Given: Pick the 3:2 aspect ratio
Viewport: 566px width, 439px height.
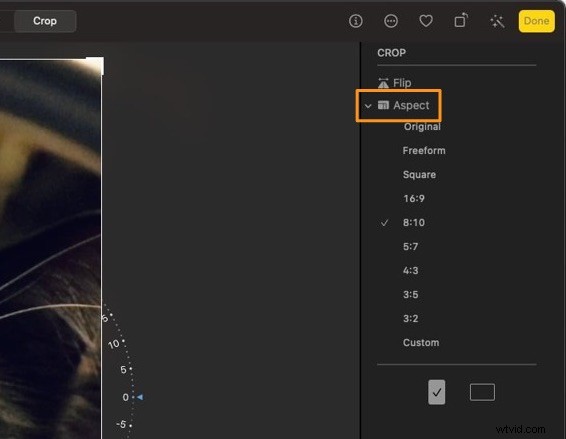Looking at the screenshot, I should click(410, 318).
